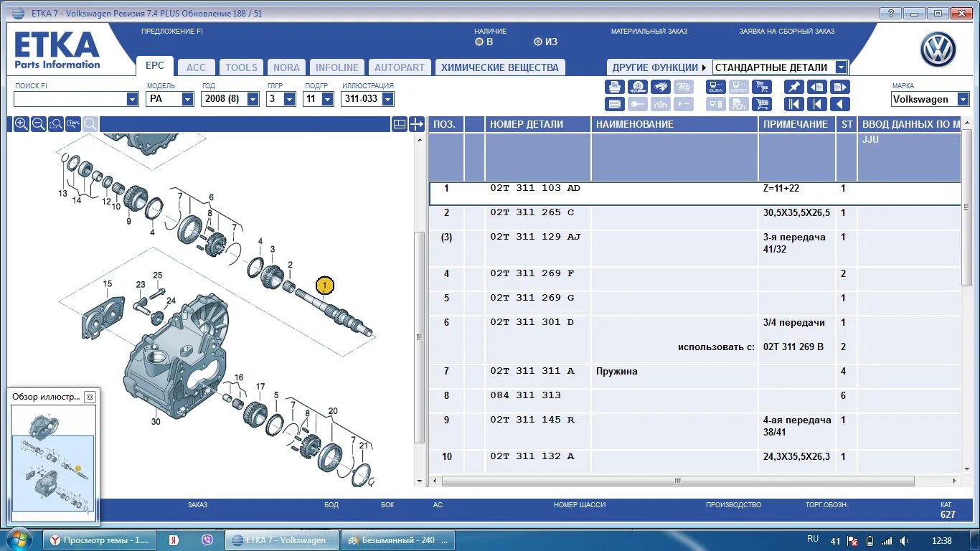Image resolution: width=980 pixels, height=551 pixels.
Task: Go back one step (left triangle)
Action: (840, 104)
